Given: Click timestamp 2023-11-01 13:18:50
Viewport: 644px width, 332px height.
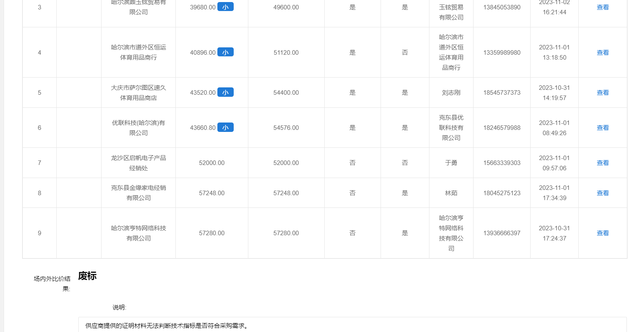Looking at the screenshot, I should [554, 53].
